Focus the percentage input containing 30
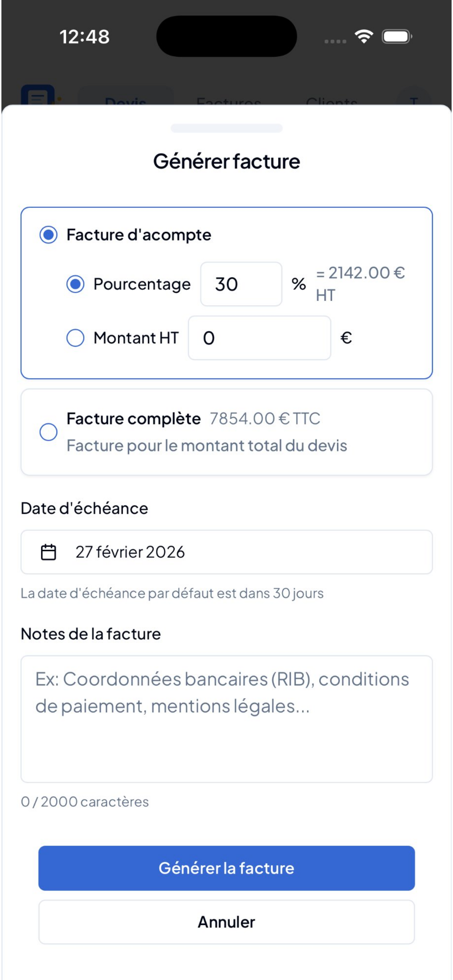The width and height of the screenshot is (453, 980). coord(241,284)
